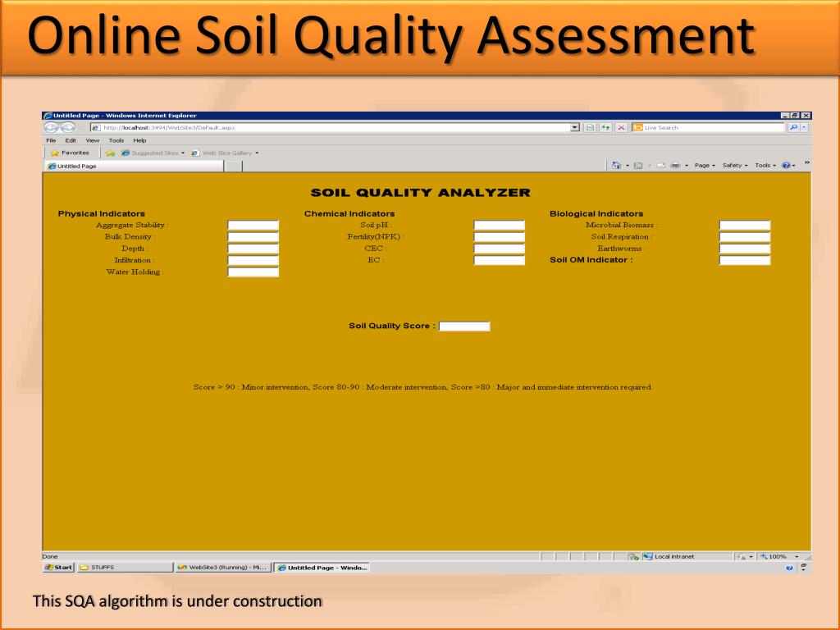Open the File menu
The image size is (840, 630).
pos(51,140)
